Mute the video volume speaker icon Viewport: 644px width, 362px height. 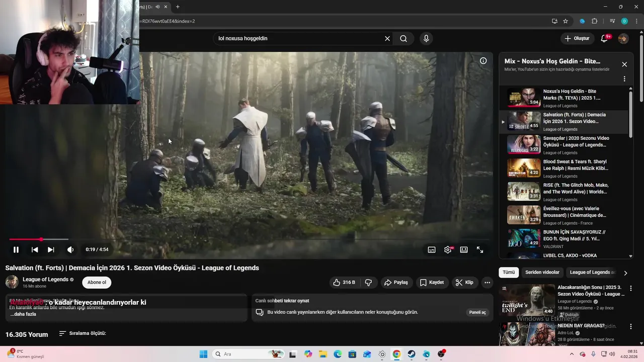pyautogui.click(x=70, y=249)
